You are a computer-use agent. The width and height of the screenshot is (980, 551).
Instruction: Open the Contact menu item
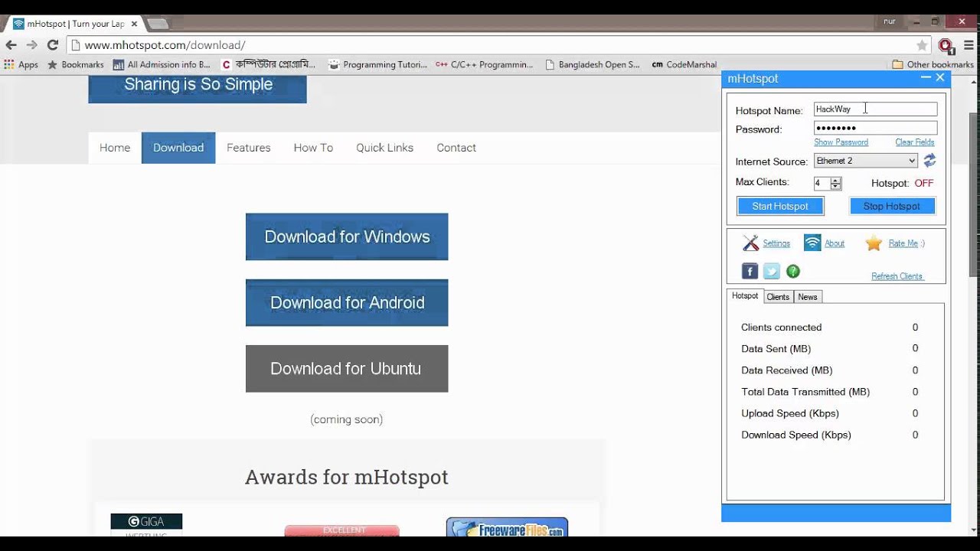click(456, 148)
